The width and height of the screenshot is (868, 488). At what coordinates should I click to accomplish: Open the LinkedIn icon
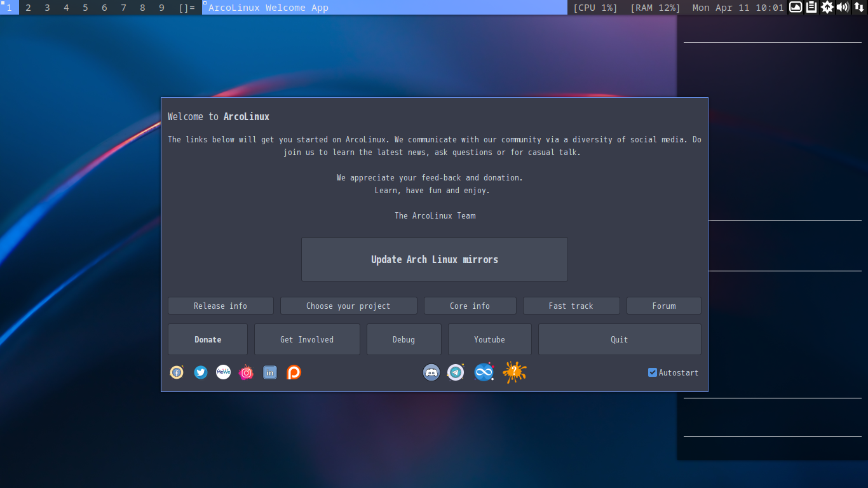(x=270, y=372)
